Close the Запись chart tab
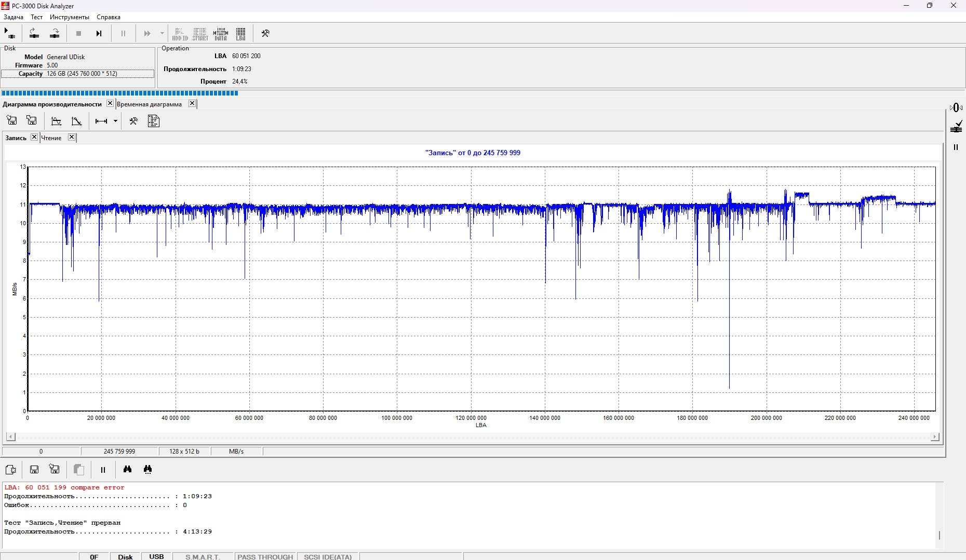The height and width of the screenshot is (560, 966). (x=34, y=137)
